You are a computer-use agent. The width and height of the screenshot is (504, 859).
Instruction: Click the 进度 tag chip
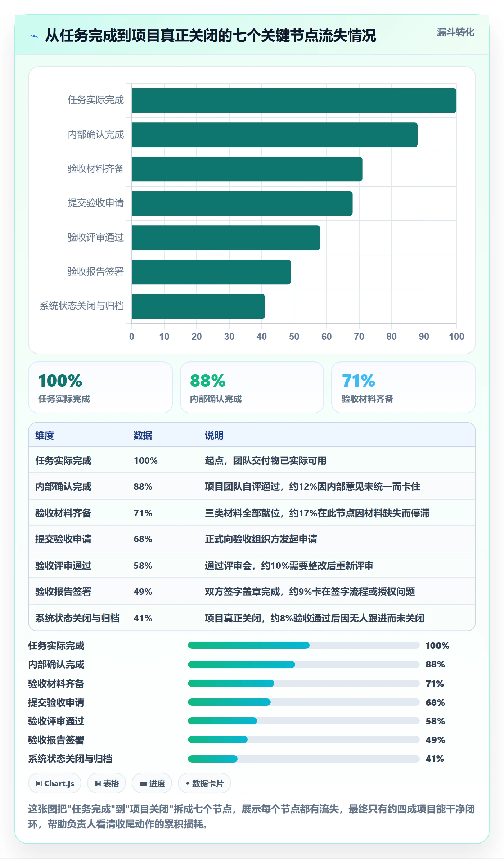152,783
